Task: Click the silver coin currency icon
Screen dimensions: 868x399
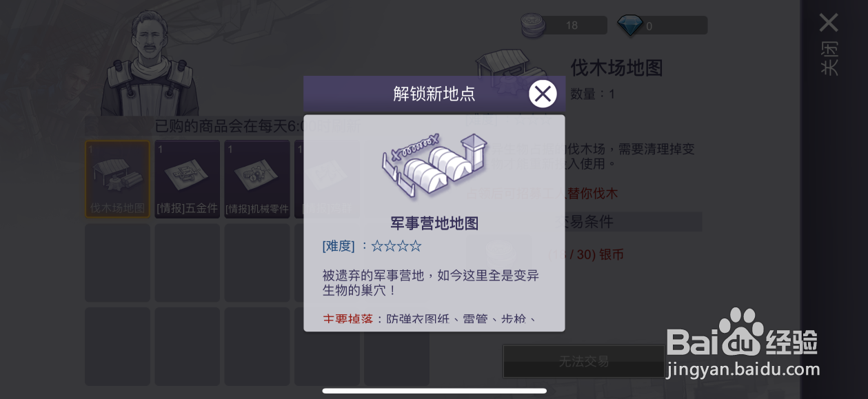Action: coord(532,25)
